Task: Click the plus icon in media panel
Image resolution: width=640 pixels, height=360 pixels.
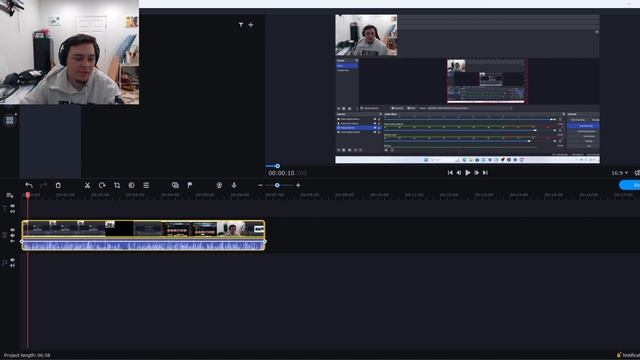Action: [251, 25]
